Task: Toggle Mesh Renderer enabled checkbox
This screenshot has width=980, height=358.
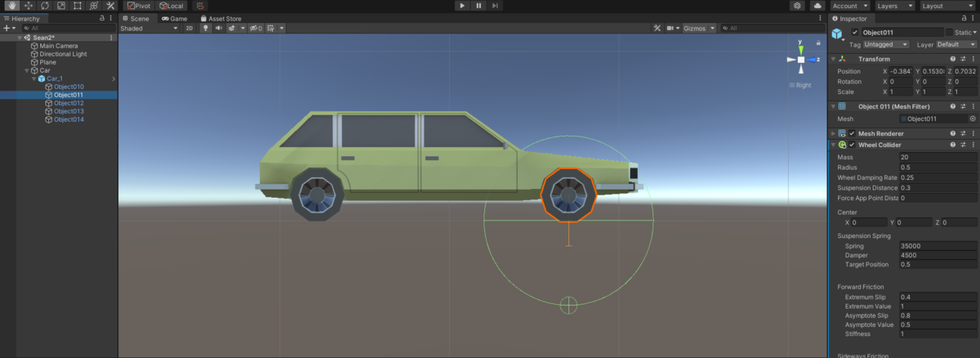Action: pyautogui.click(x=852, y=132)
